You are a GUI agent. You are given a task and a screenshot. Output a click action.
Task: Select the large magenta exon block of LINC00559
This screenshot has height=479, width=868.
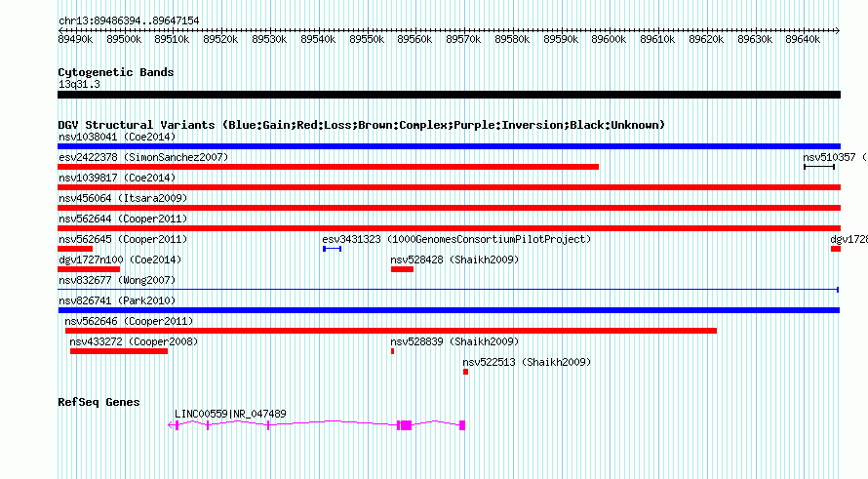[407, 425]
